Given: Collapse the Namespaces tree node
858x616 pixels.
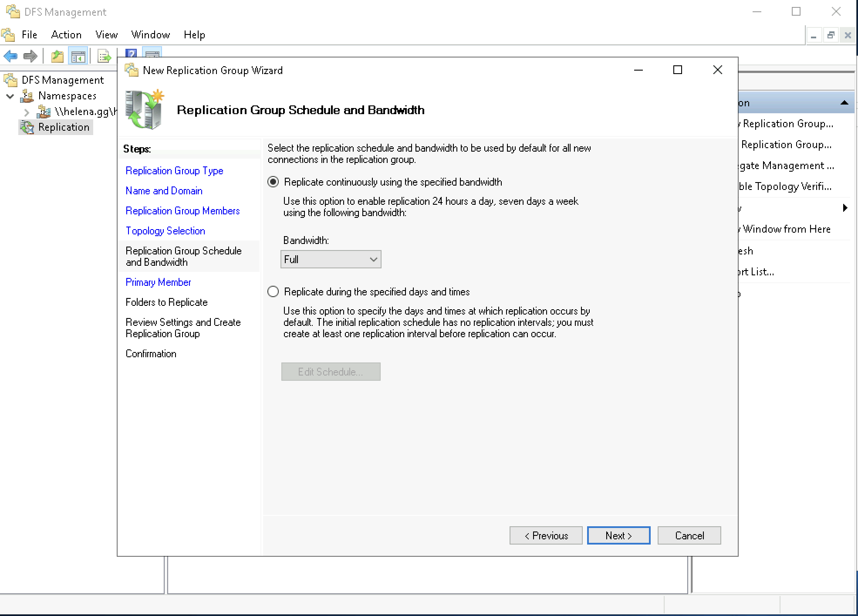Looking at the screenshot, I should point(10,96).
